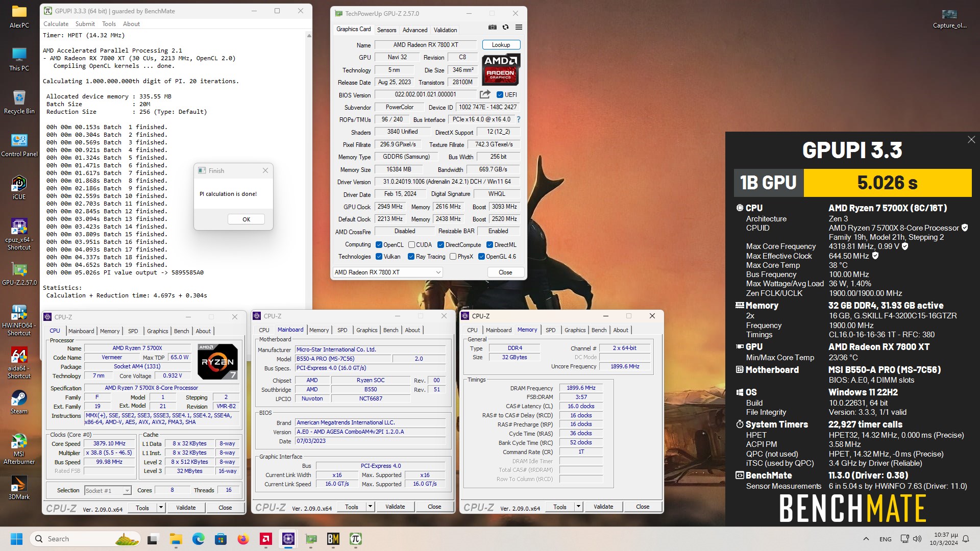This screenshot has height=551, width=980.
Task: Expand Tools arrow in CPU-Z Memory window
Action: 578,507
